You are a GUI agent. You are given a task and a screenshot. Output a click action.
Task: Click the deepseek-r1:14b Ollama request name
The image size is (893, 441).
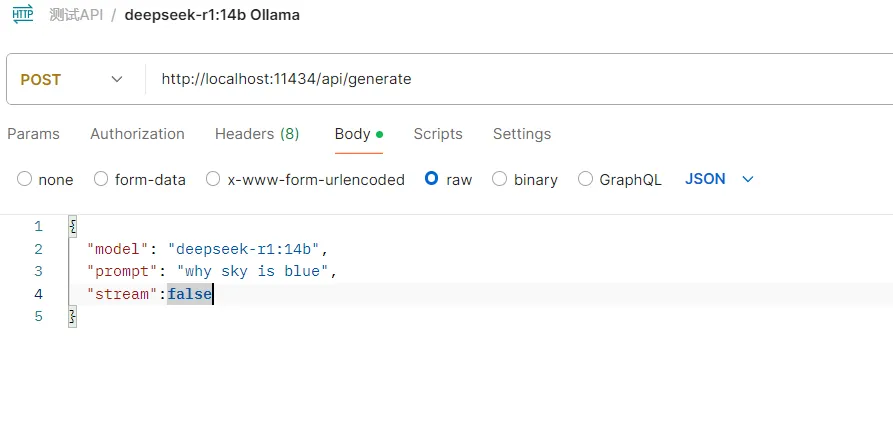(x=212, y=15)
